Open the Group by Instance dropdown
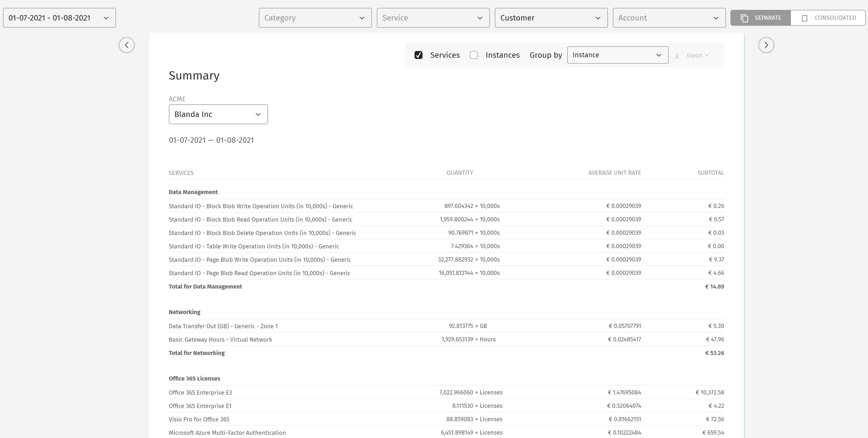The width and height of the screenshot is (868, 438). coord(618,55)
